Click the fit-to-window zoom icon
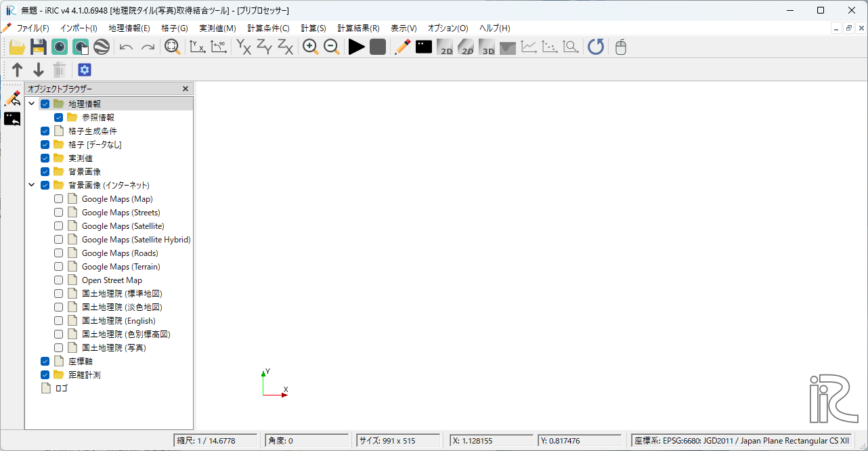This screenshot has height=451, width=868. point(173,47)
